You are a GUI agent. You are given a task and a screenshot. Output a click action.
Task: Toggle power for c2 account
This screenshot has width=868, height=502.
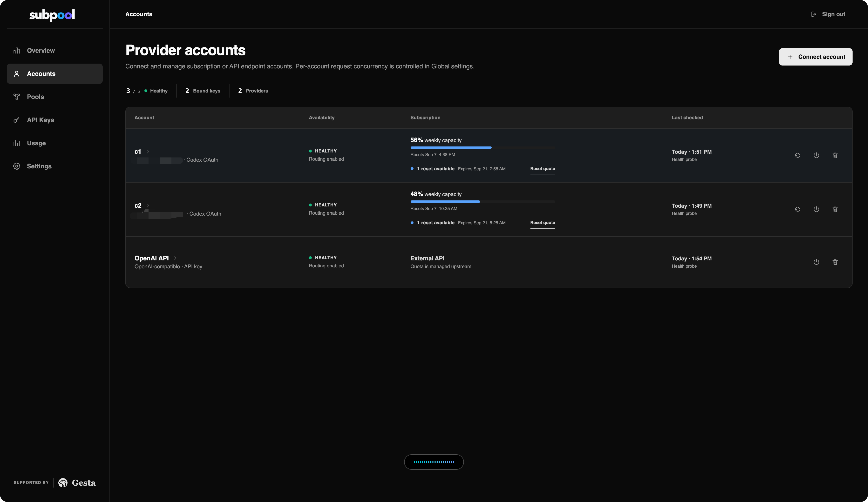point(816,209)
